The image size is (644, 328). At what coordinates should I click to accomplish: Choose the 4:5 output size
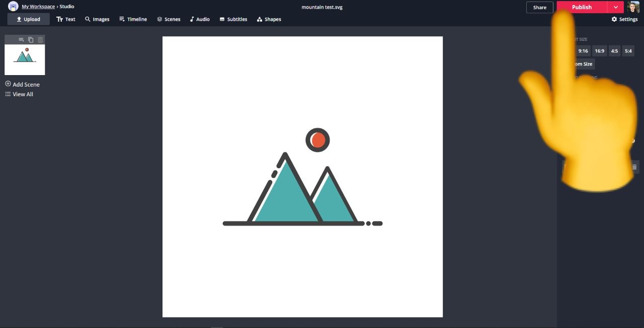(x=614, y=51)
